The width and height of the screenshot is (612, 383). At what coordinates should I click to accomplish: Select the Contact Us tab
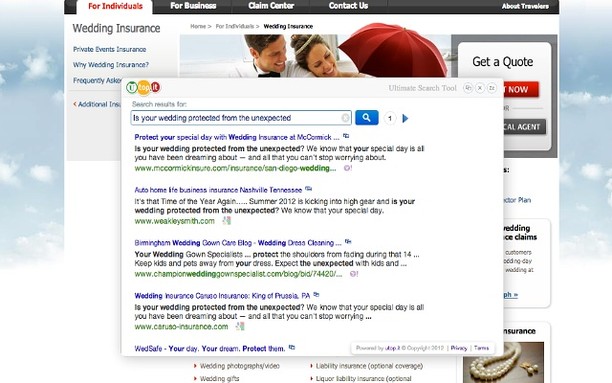(348, 6)
